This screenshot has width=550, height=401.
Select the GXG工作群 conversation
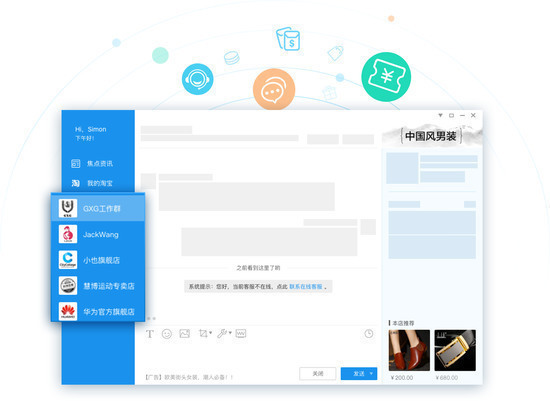98,208
